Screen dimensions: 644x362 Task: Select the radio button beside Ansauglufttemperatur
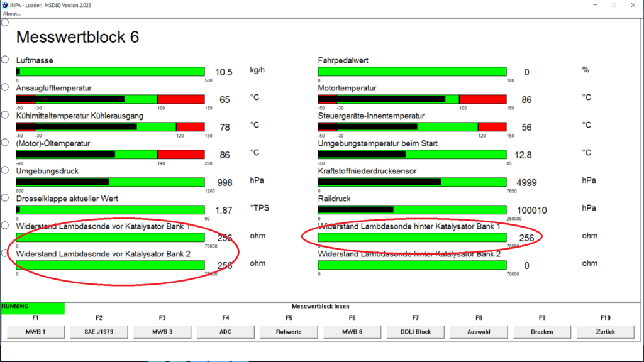(x=5, y=87)
